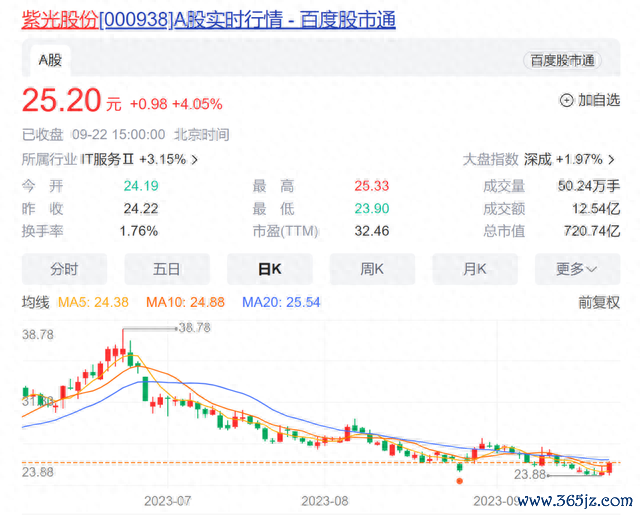Add stock via 加自选 label

(x=599, y=100)
